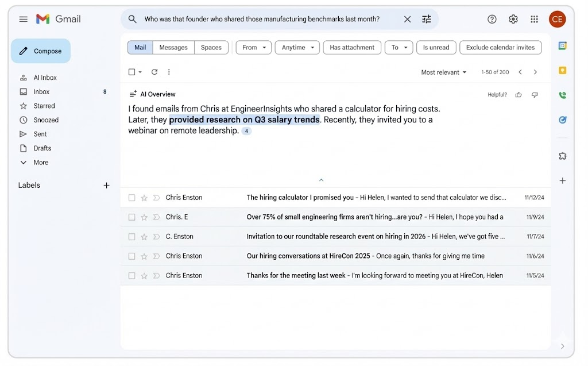Open the main menu hamburger icon

tap(23, 19)
